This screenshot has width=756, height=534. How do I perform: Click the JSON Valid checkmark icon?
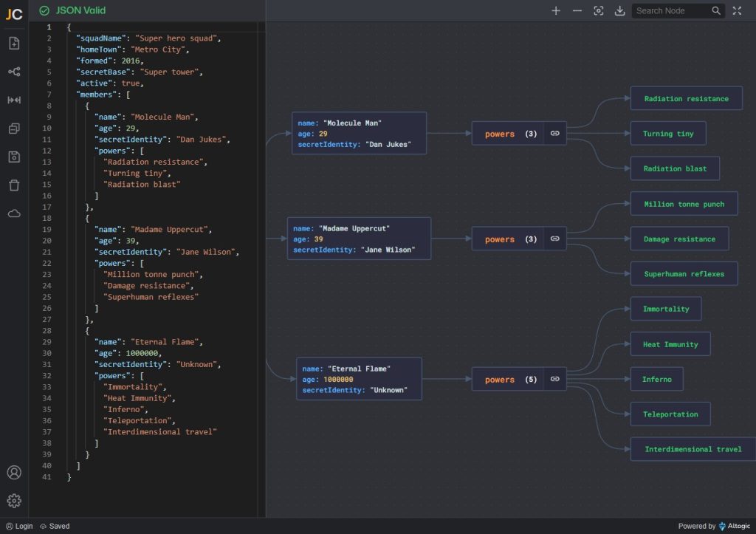coord(44,10)
